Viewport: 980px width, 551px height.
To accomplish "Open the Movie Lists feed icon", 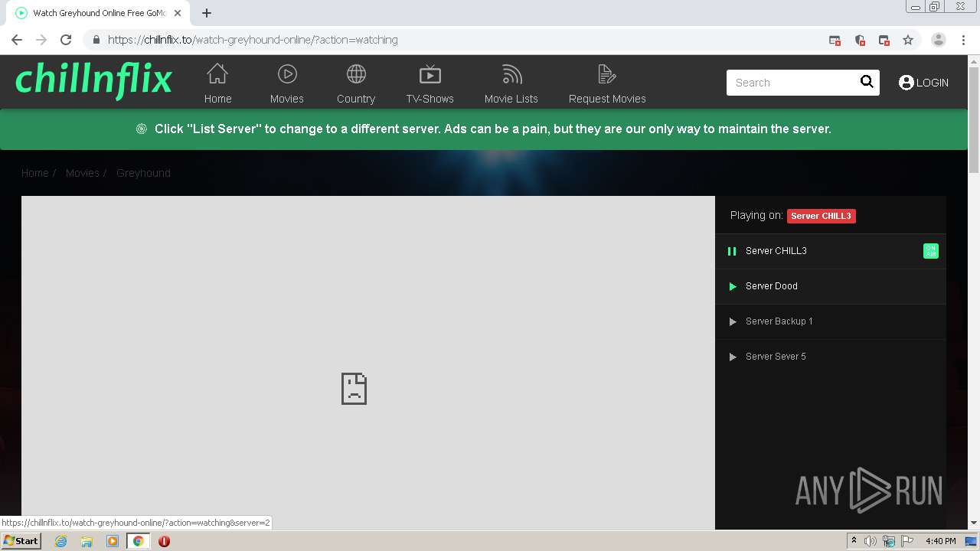I will click(511, 74).
